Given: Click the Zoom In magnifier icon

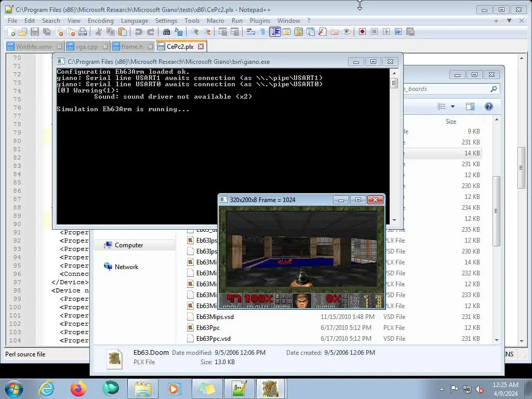Looking at the screenshot, I should [194, 32].
